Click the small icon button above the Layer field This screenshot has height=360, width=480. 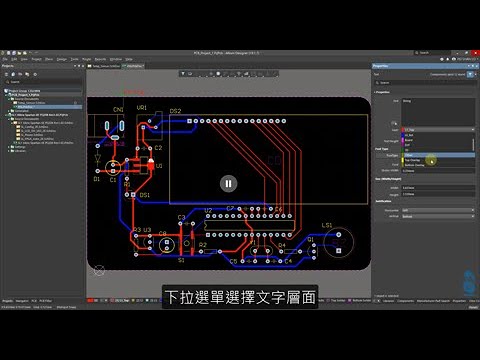(394, 124)
